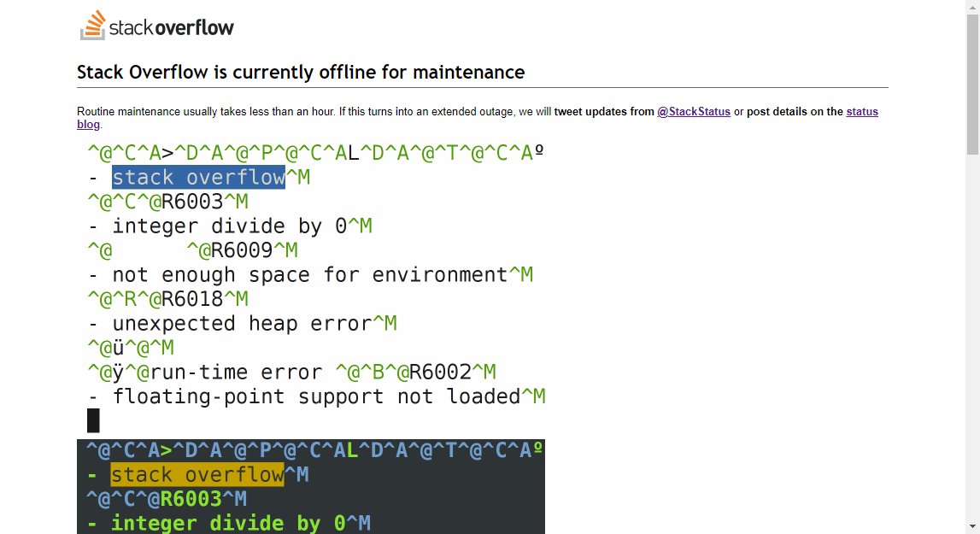980x534 pixels.
Task: Click the highlighted 'stack overflow' in the dark terminal
Action: point(197,475)
